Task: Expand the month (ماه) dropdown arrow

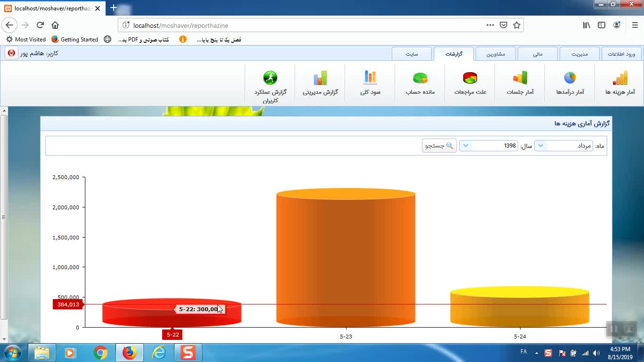Action: tap(541, 146)
